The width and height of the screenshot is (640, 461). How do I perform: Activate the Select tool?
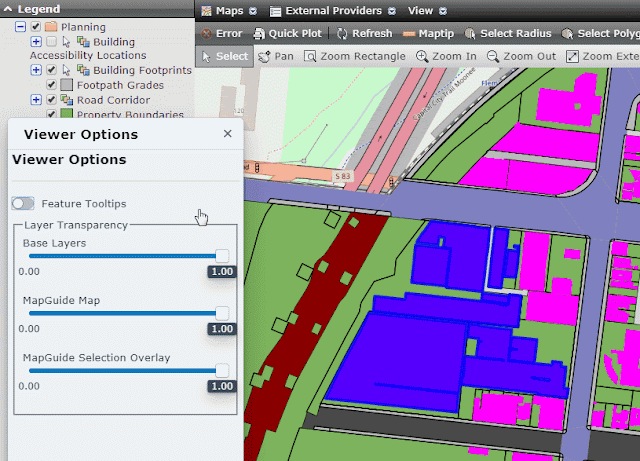224,56
